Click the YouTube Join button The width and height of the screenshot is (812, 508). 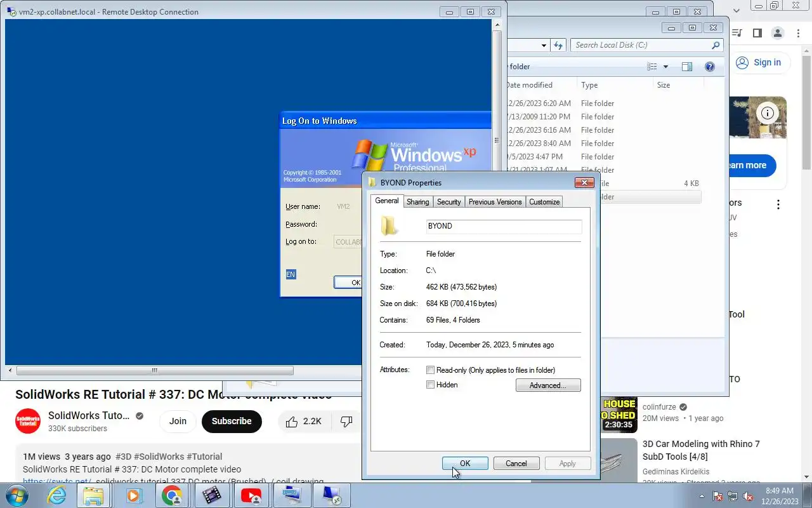[178, 422]
